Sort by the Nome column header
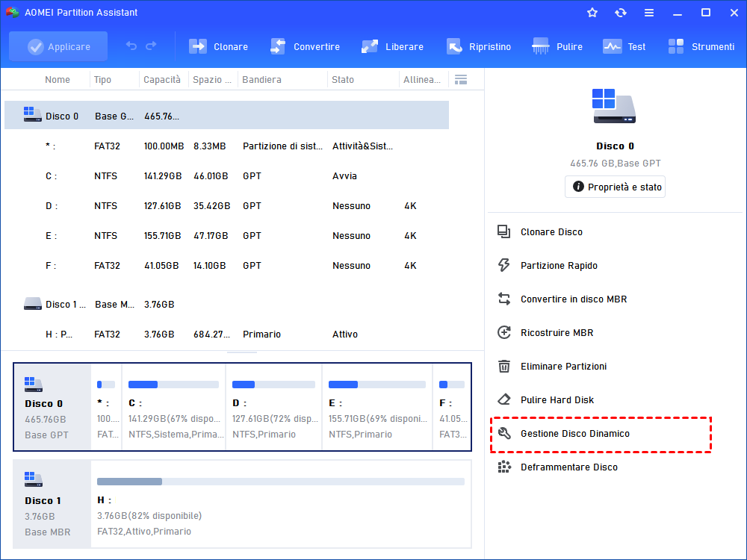 coord(58,80)
